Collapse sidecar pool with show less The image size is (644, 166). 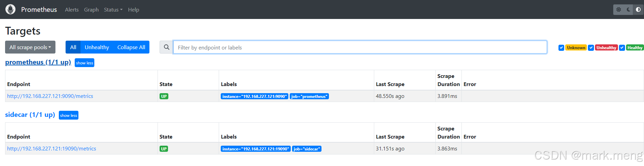(69, 115)
